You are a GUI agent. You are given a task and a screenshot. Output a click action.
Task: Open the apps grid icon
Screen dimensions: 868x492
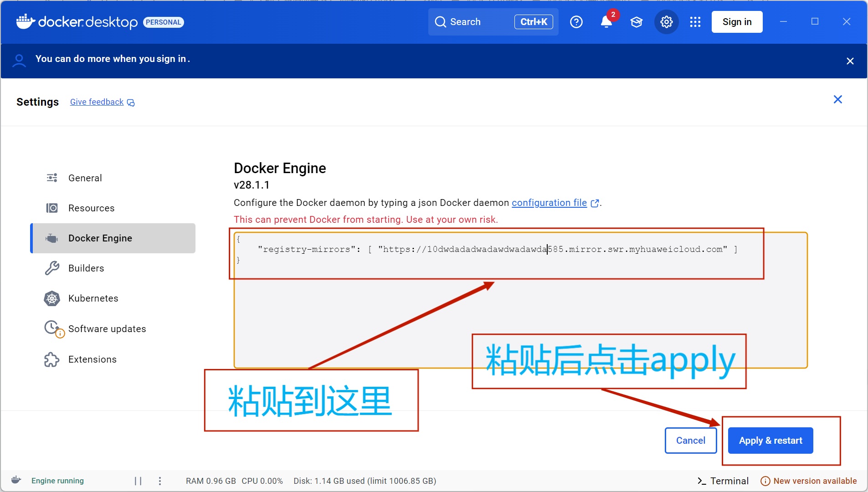[x=695, y=22]
